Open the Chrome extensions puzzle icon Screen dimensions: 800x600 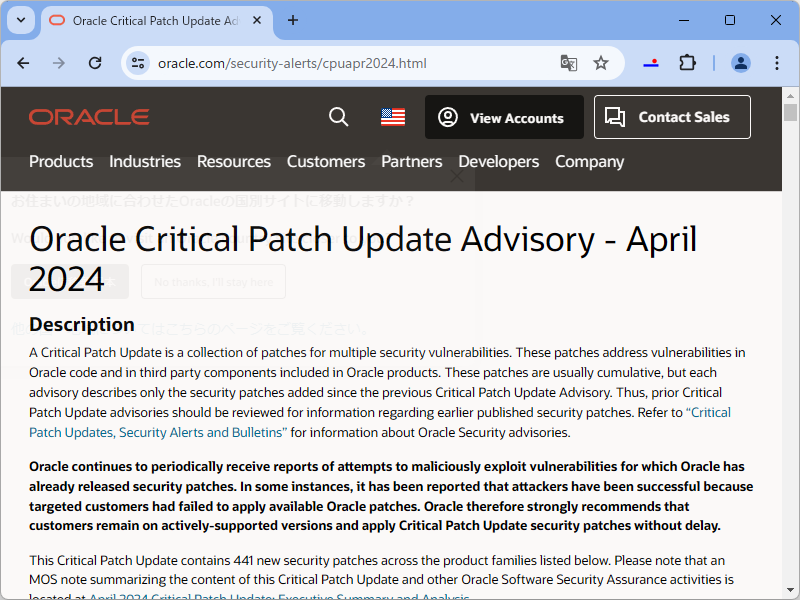point(687,62)
